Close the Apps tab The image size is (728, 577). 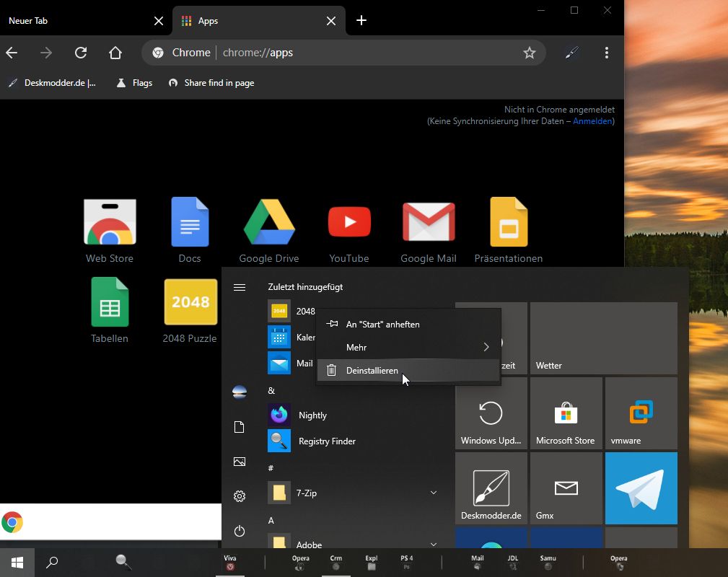(331, 21)
